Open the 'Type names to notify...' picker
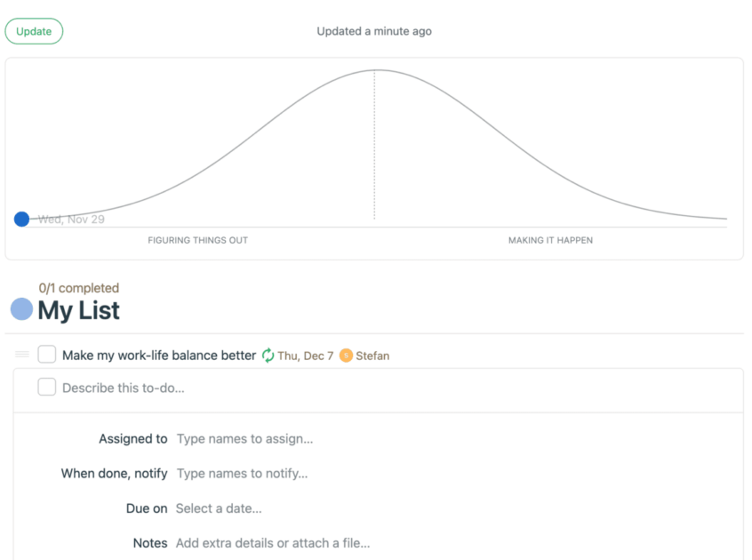 pos(240,474)
